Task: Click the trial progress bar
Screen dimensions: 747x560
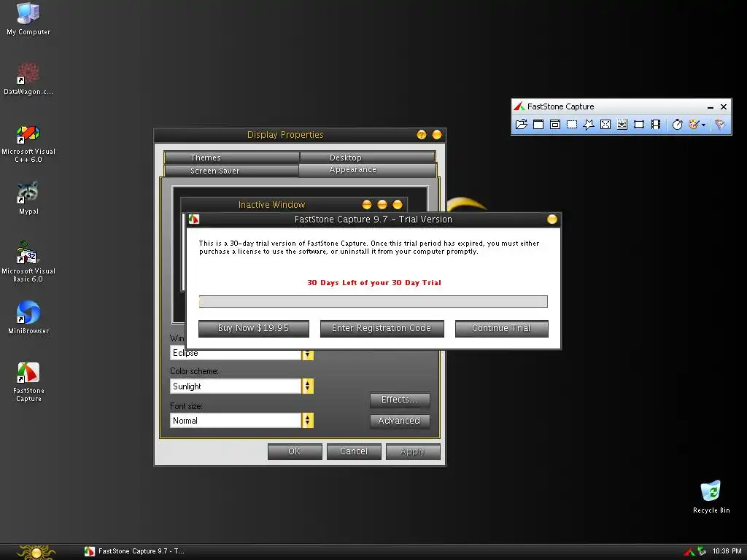Action: click(373, 301)
